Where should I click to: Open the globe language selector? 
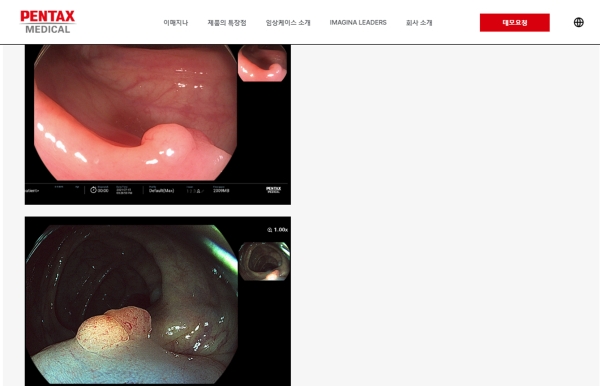tap(579, 23)
